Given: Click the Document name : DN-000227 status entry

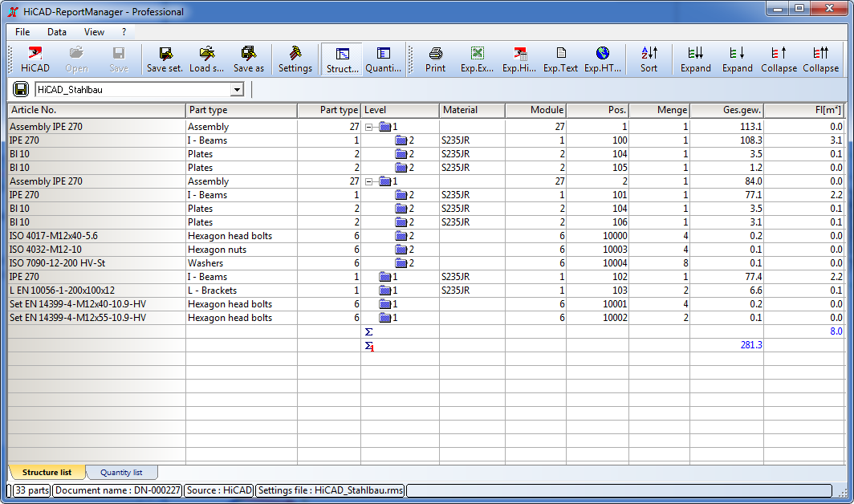Looking at the screenshot, I should pos(118,490).
